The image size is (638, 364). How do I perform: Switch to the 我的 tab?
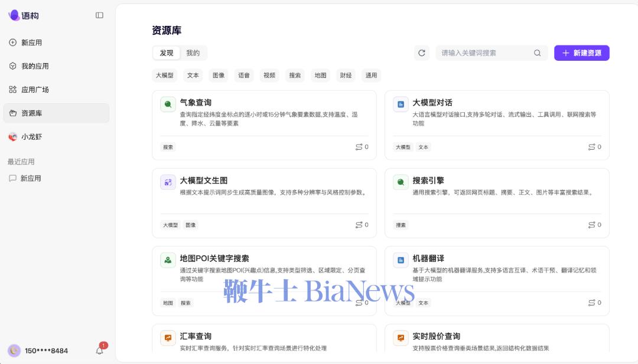(x=193, y=53)
